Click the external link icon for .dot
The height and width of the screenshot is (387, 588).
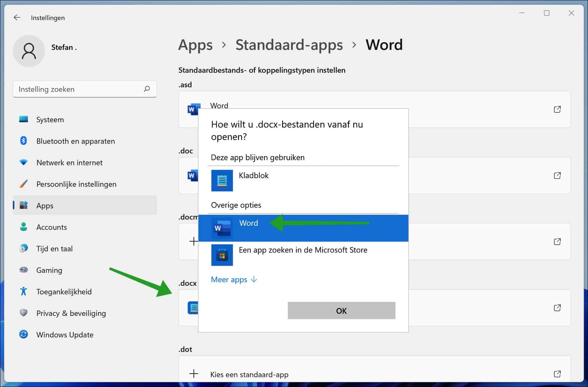[x=557, y=374]
